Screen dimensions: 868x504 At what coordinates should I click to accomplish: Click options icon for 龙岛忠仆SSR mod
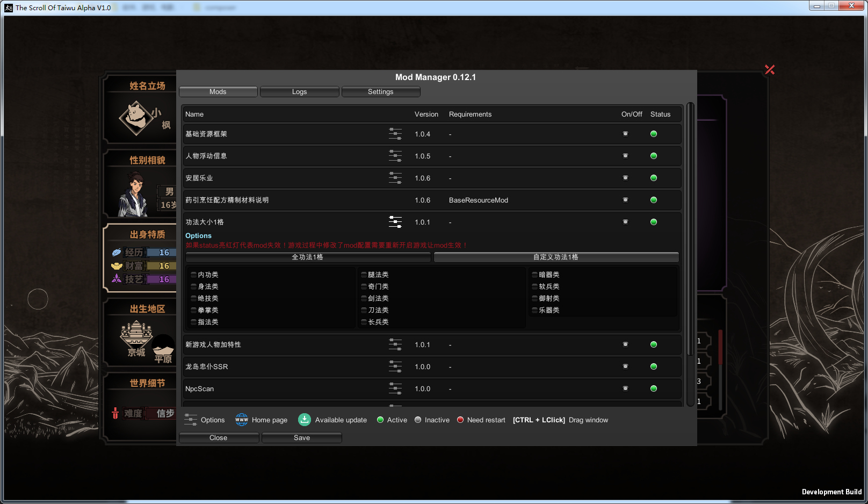point(395,366)
